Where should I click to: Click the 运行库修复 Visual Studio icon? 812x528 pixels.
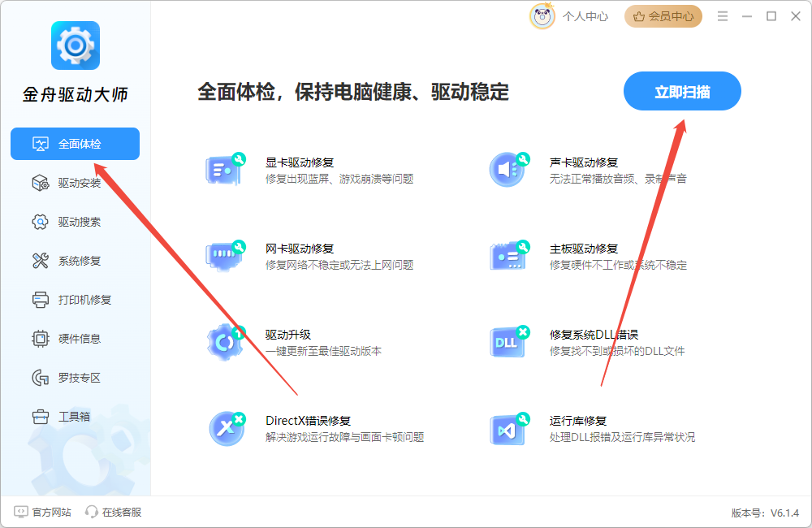click(510, 429)
